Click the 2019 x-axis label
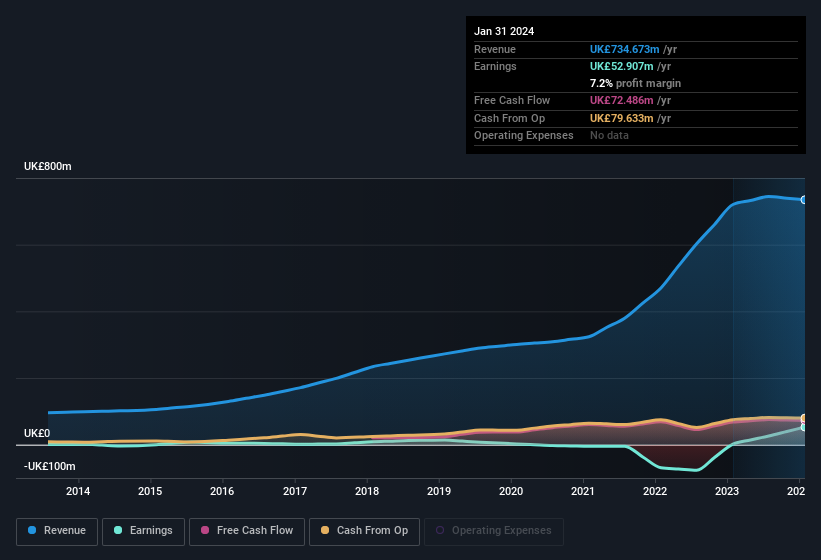Viewport: 821px width, 560px height. 439,491
